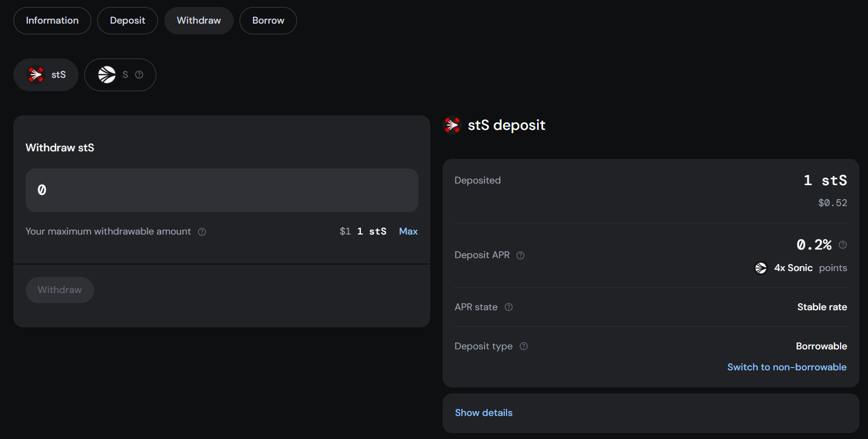Click the '0.2%' APR value
The width and height of the screenshot is (868, 439).
[x=814, y=245]
